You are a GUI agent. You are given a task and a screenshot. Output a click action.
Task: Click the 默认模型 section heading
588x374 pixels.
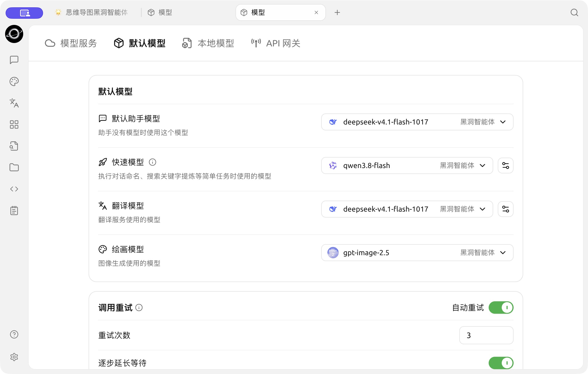(x=115, y=91)
